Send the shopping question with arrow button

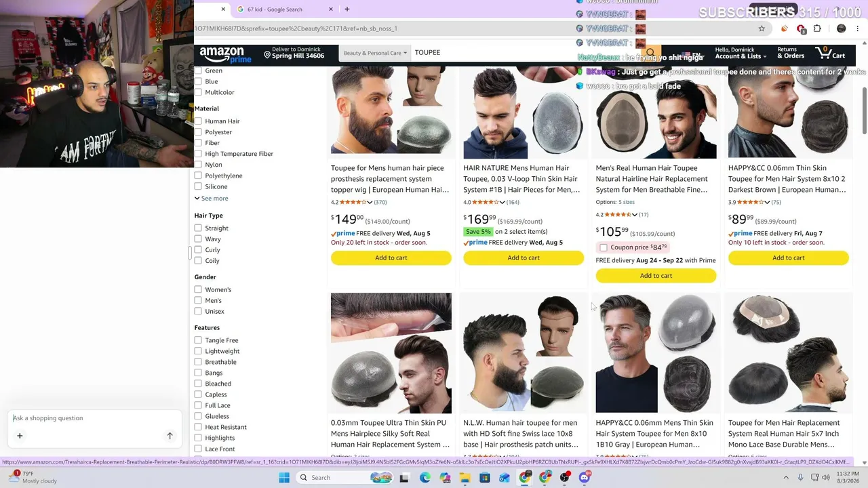click(x=170, y=436)
